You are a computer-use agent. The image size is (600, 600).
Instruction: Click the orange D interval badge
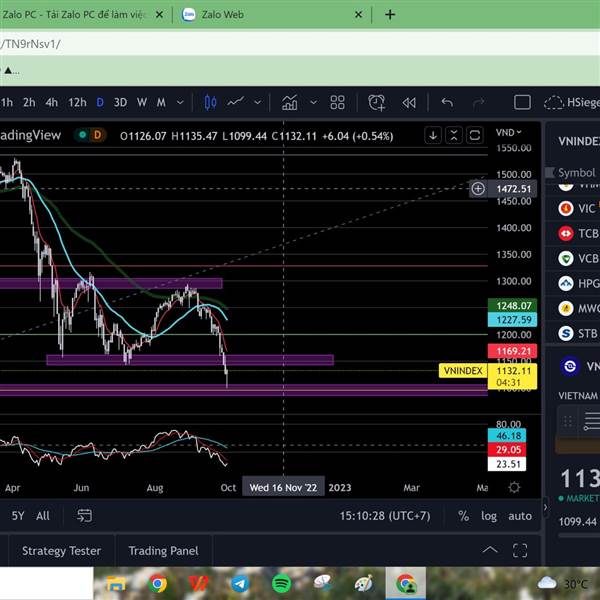pyautogui.click(x=98, y=135)
